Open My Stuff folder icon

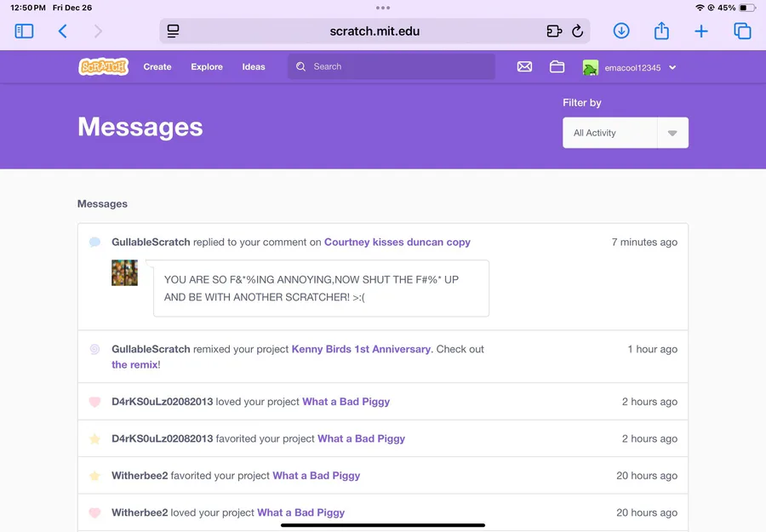coord(557,66)
